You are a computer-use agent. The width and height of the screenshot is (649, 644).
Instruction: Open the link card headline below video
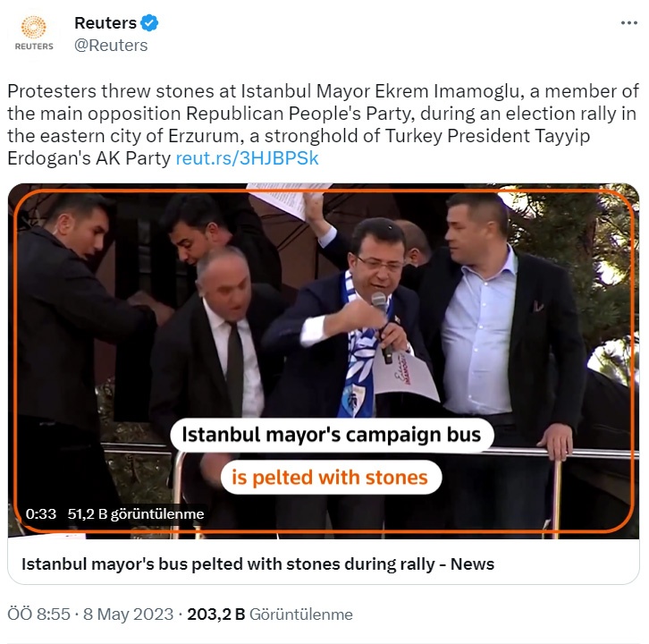click(257, 564)
